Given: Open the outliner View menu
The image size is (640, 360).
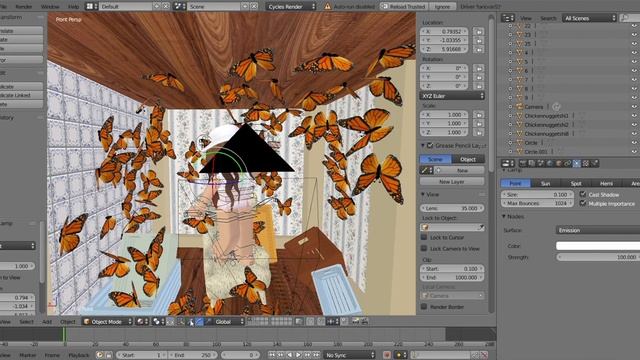Looking at the screenshot, I should 526,18.
